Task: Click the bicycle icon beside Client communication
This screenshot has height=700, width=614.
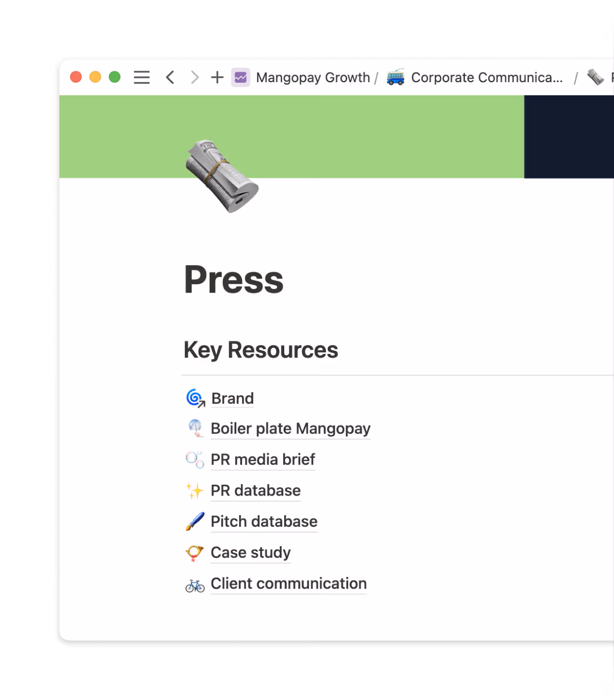Action: pos(195,584)
